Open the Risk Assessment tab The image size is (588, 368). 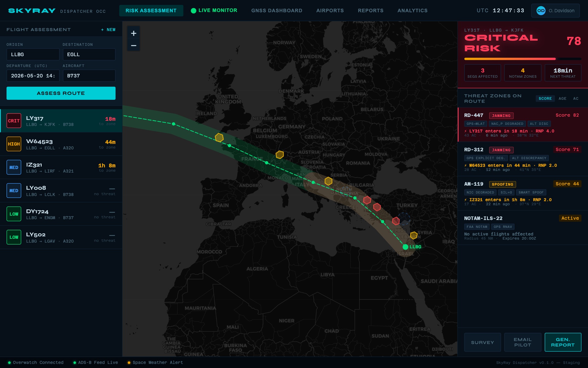(151, 11)
